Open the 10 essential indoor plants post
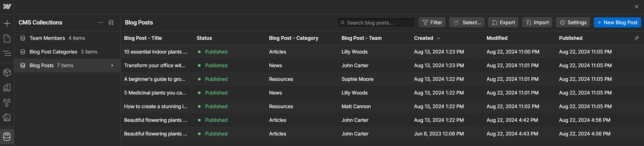 click(x=155, y=52)
